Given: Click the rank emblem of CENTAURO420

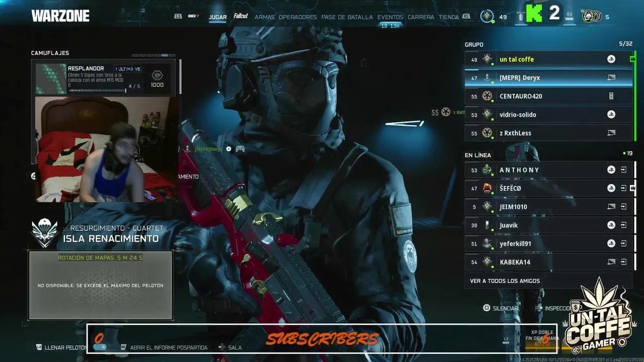Looking at the screenshot, I should (x=487, y=96).
